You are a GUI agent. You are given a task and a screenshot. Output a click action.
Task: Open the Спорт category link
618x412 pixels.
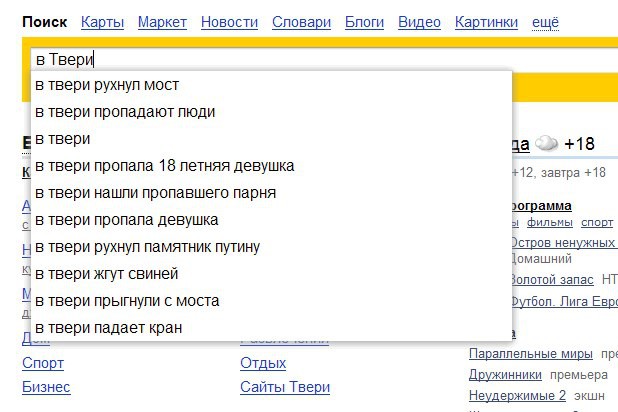(43, 363)
